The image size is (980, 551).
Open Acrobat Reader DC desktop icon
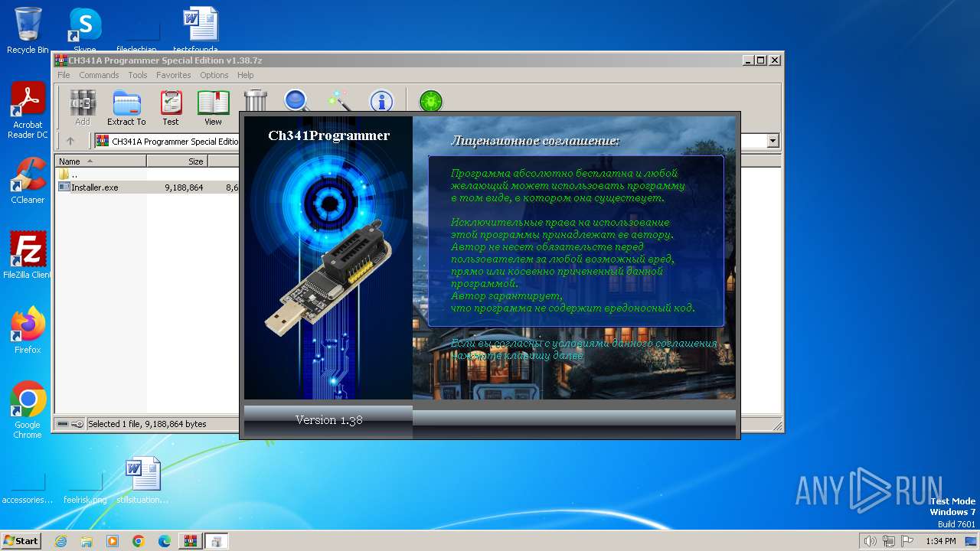[x=28, y=110]
